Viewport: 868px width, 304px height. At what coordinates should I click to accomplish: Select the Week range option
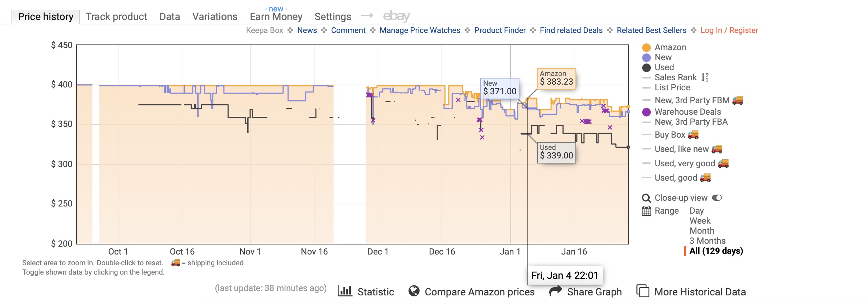click(x=700, y=221)
